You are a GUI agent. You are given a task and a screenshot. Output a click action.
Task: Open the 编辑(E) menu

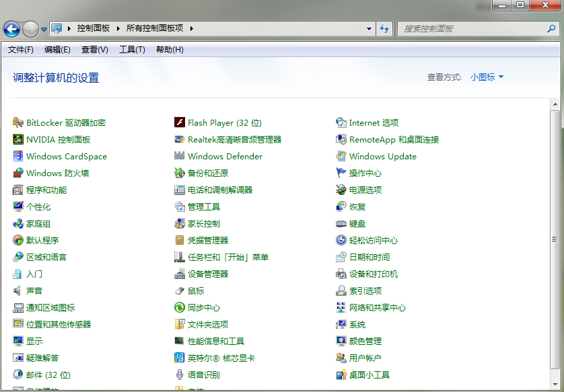point(57,50)
